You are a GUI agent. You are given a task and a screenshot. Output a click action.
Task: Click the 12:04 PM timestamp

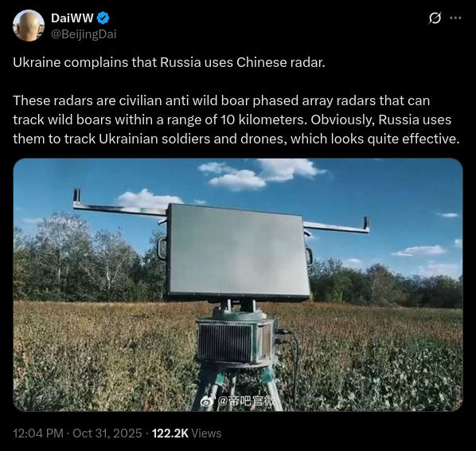pos(38,433)
